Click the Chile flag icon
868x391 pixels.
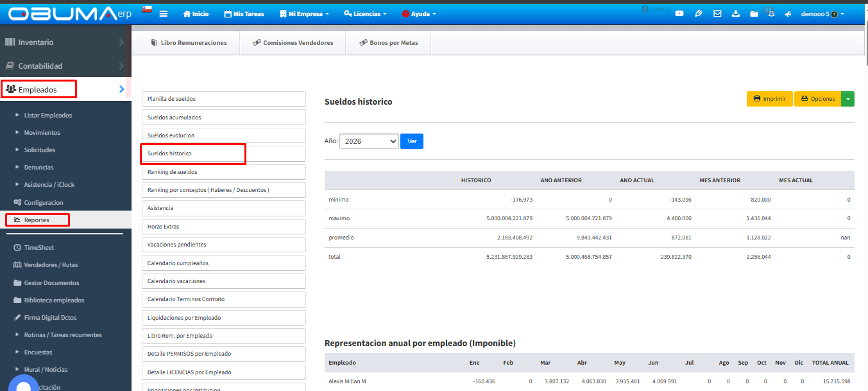tap(146, 10)
